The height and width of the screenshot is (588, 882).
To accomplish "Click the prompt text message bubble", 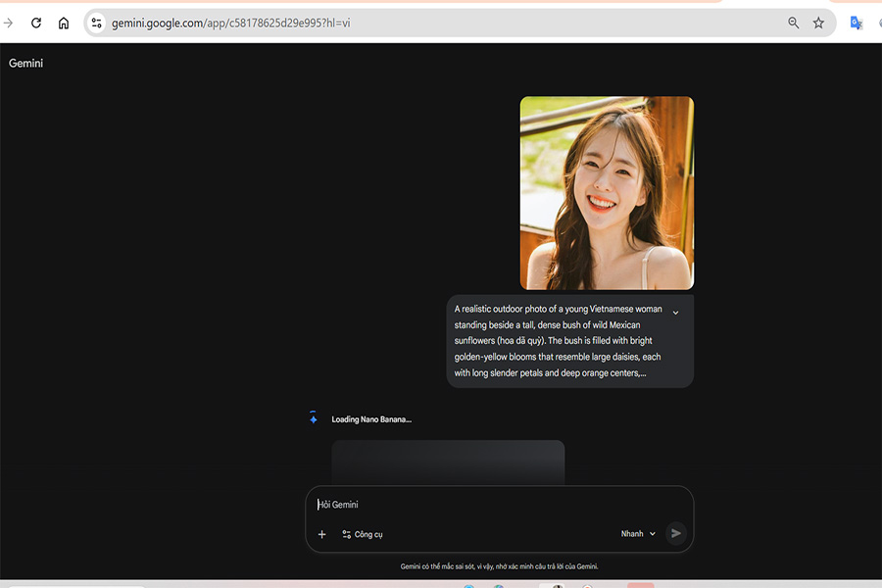I will click(x=559, y=341).
